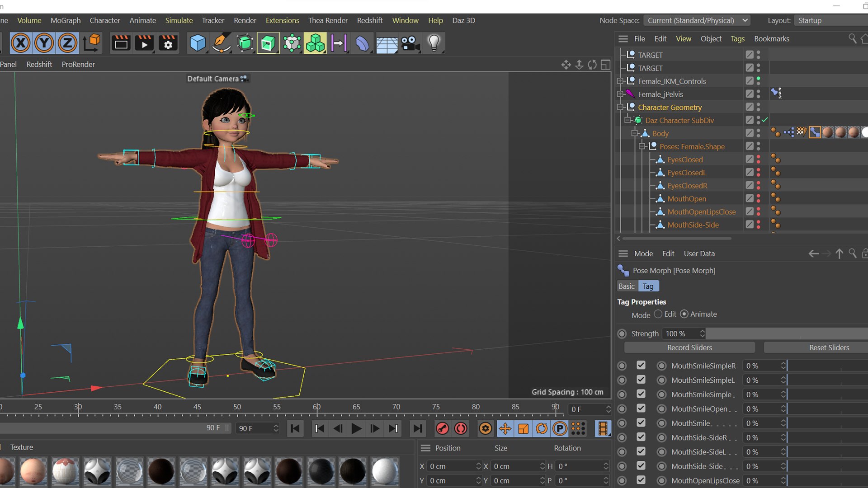Open the Simulate menu

point(179,20)
